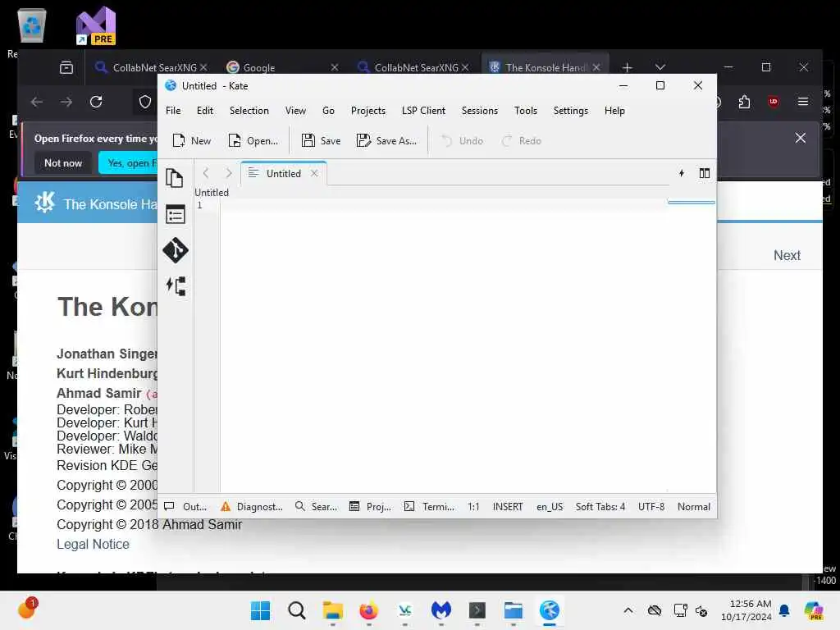
Task: Reload the page in Firefox
Action: tap(96, 102)
